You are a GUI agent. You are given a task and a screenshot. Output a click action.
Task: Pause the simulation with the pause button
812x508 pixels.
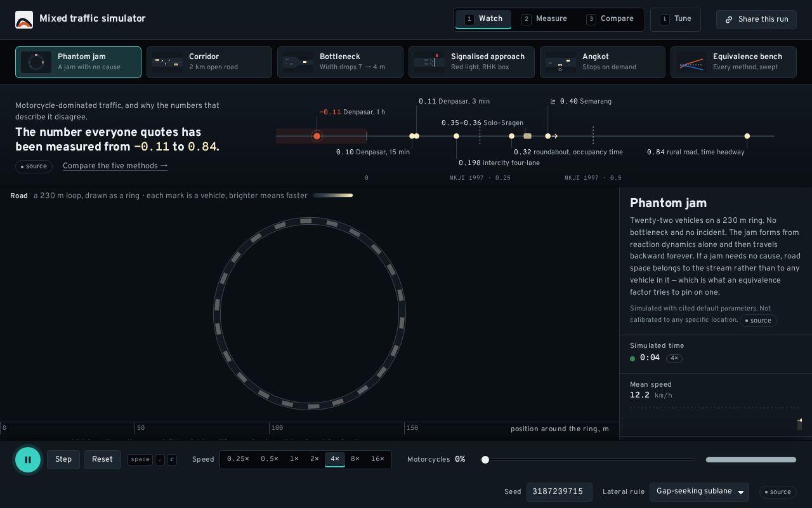(28, 460)
